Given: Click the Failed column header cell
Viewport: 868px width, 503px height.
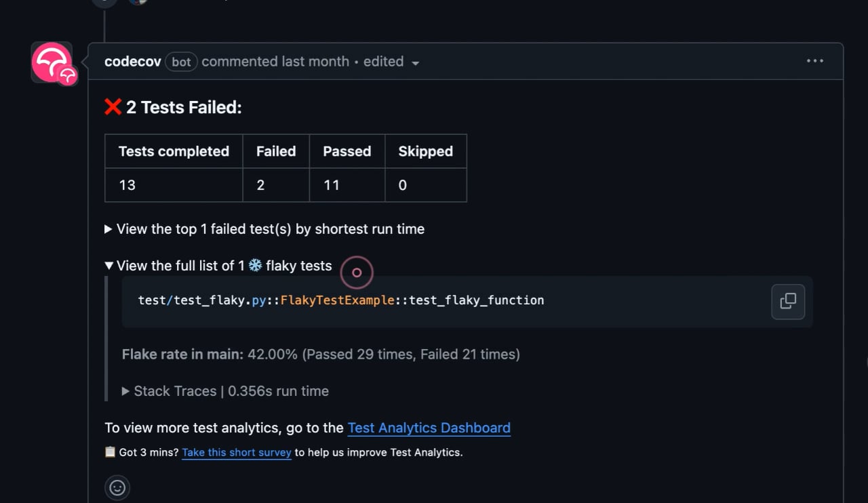Looking at the screenshot, I should pyautogui.click(x=276, y=151).
